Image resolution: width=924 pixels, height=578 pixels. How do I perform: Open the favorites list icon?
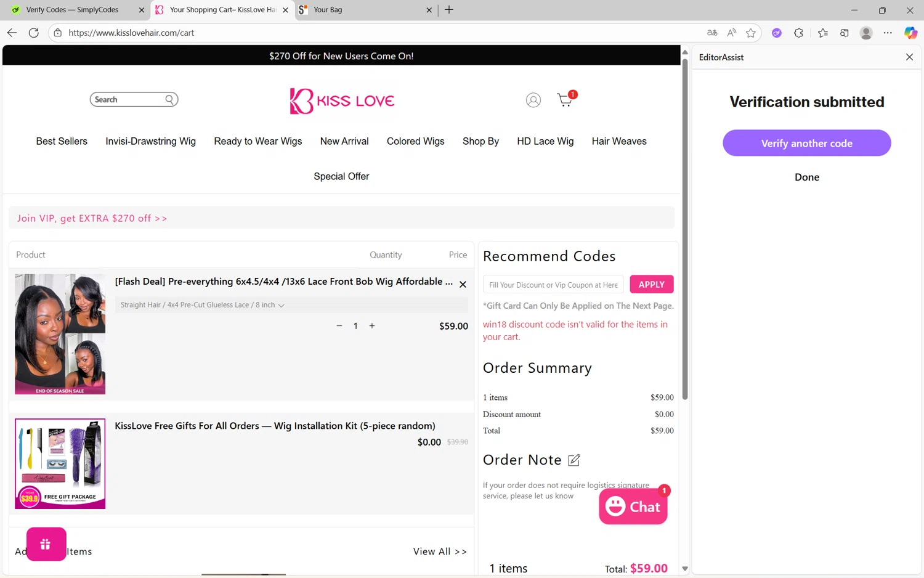click(823, 33)
